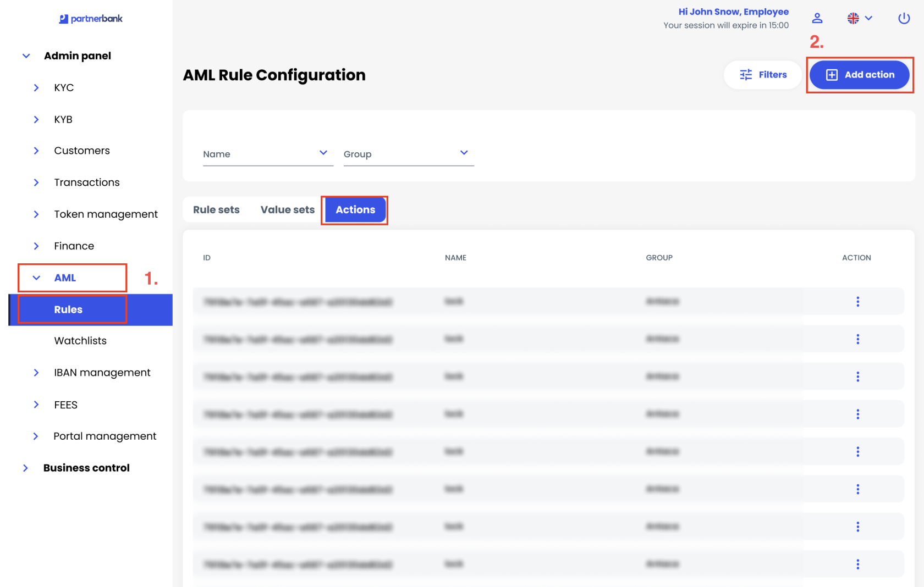Screen dimensions: 924x587
Task: Expand the Business control section
Action: (86, 468)
